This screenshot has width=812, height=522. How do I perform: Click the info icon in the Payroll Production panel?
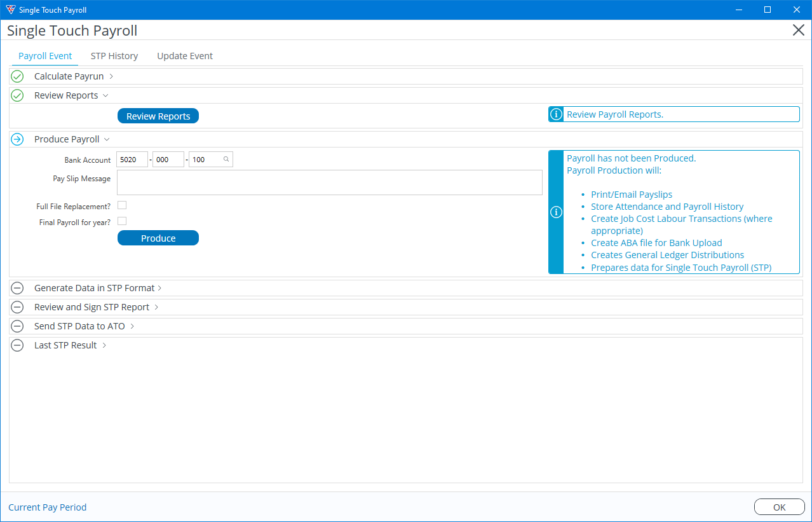[556, 212]
